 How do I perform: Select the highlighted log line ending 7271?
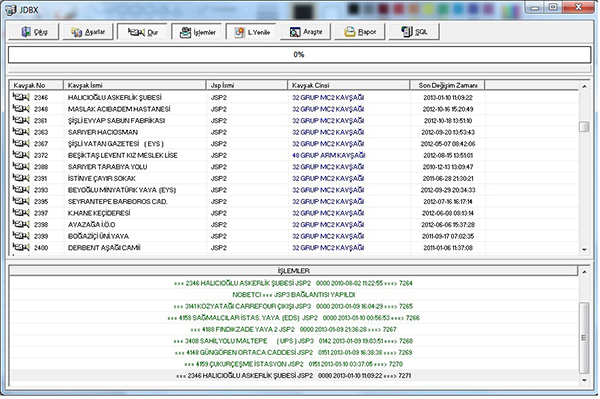(293, 376)
